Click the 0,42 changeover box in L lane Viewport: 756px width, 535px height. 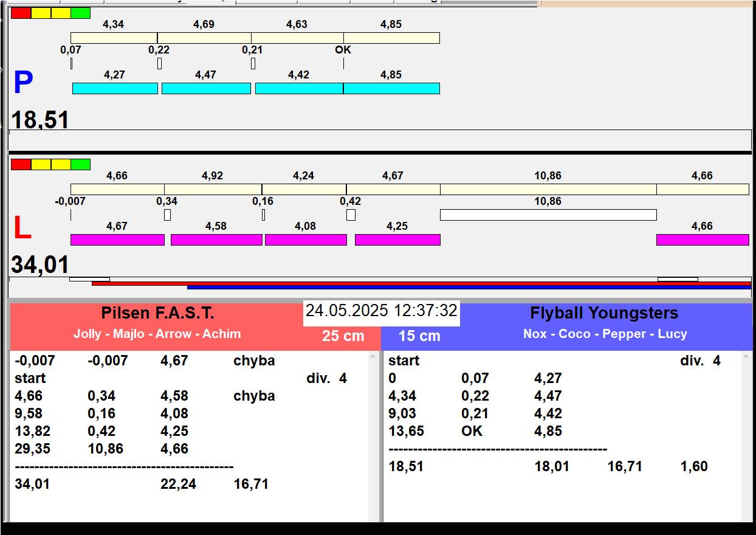(351, 215)
